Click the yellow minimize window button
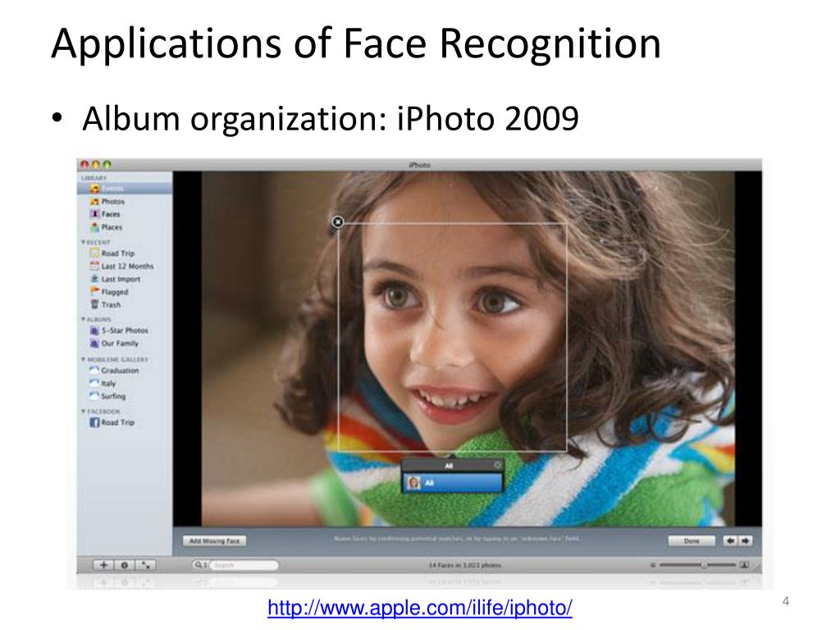Viewport: 840px width, 630px height. [x=96, y=164]
